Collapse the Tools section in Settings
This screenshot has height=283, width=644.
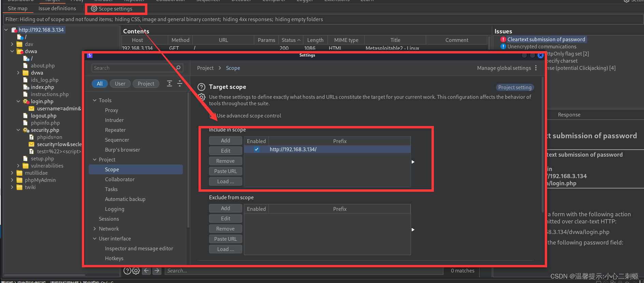(x=95, y=100)
